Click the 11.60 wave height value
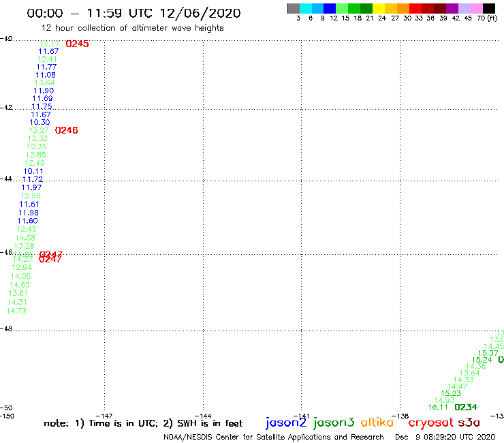Image resolution: width=504 pixels, height=443 pixels. pyautogui.click(x=28, y=221)
